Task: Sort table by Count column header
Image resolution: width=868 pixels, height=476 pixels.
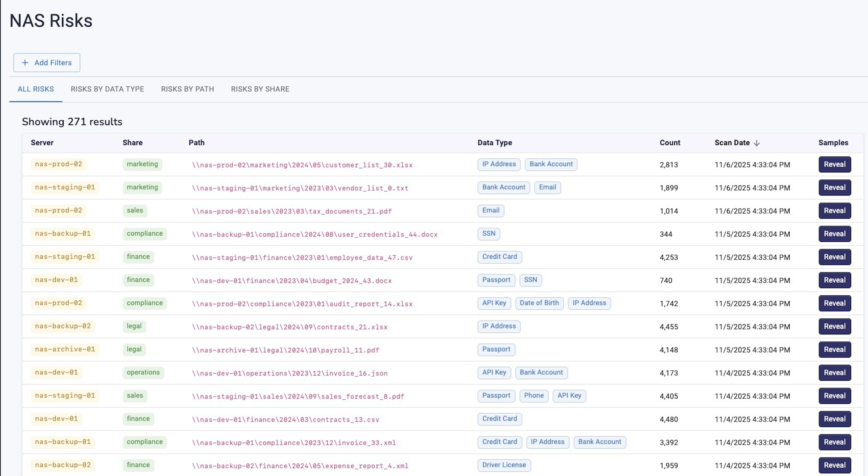Action: (670, 143)
